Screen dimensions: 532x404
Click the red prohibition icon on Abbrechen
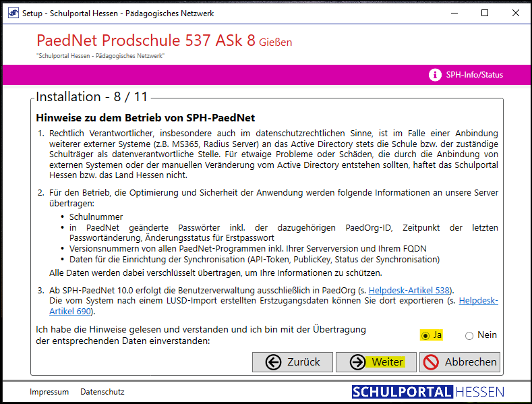(431, 362)
